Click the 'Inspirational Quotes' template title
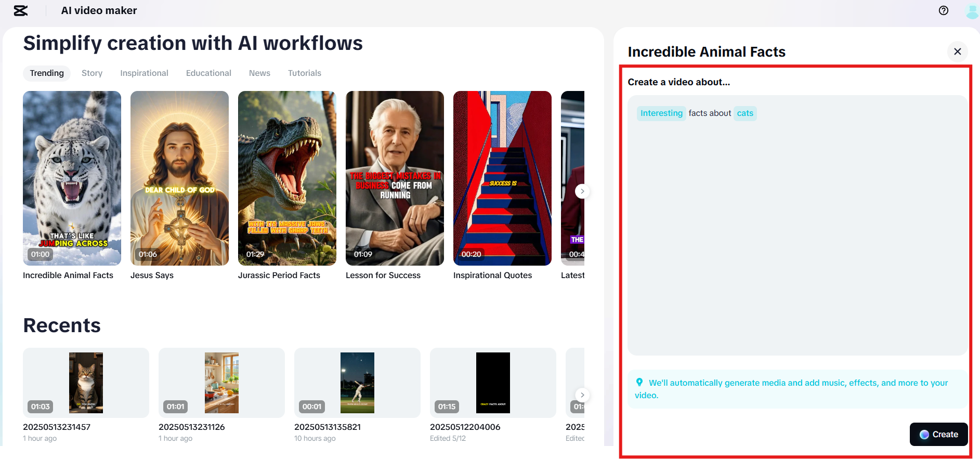 tap(492, 276)
